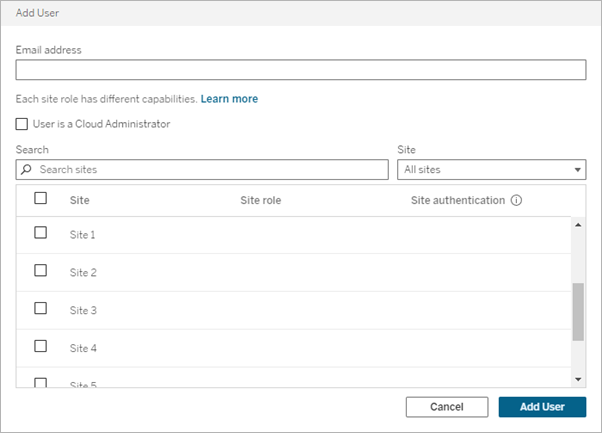602x433 pixels.
Task: Open the Learn more link
Action: point(229,99)
